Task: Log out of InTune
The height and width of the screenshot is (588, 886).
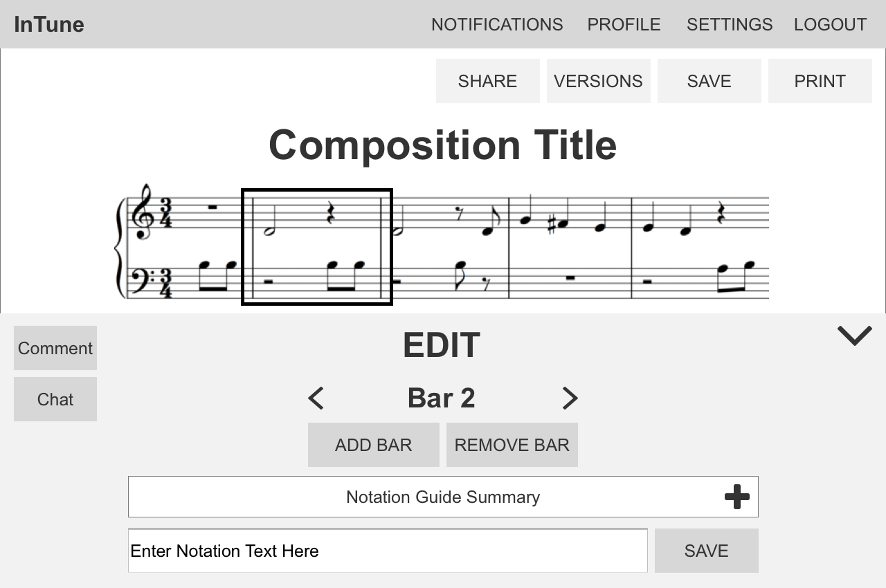Action: pos(830,24)
